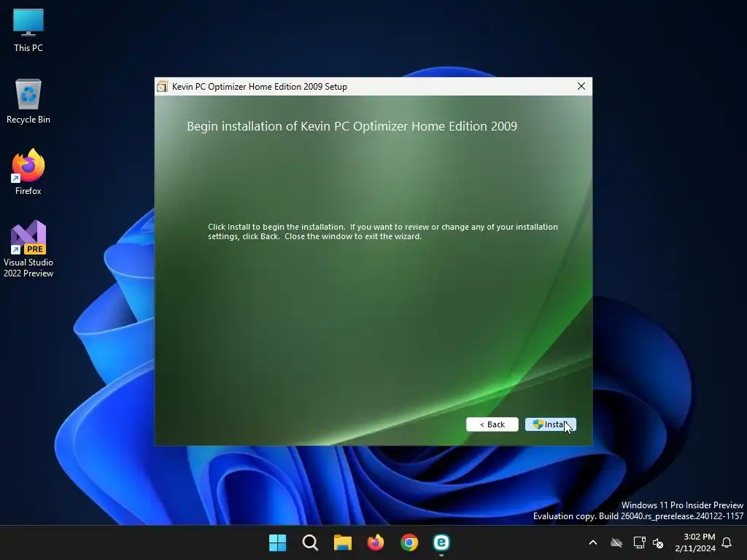This screenshot has height=560, width=747.
Task: Select the Firefox desktop shortcut
Action: click(x=28, y=172)
